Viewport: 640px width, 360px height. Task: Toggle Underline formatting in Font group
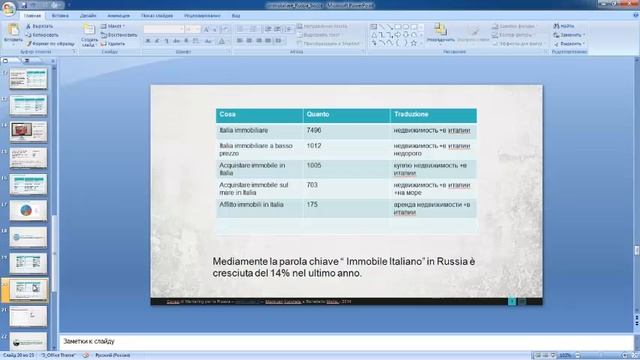coord(167,41)
